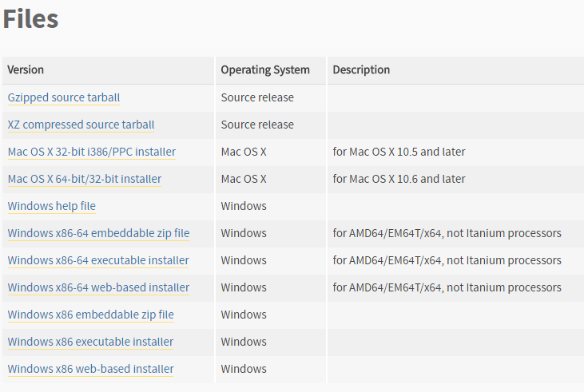Download the XZ compressed source tarball
The height and width of the screenshot is (392, 584).
[x=81, y=125]
